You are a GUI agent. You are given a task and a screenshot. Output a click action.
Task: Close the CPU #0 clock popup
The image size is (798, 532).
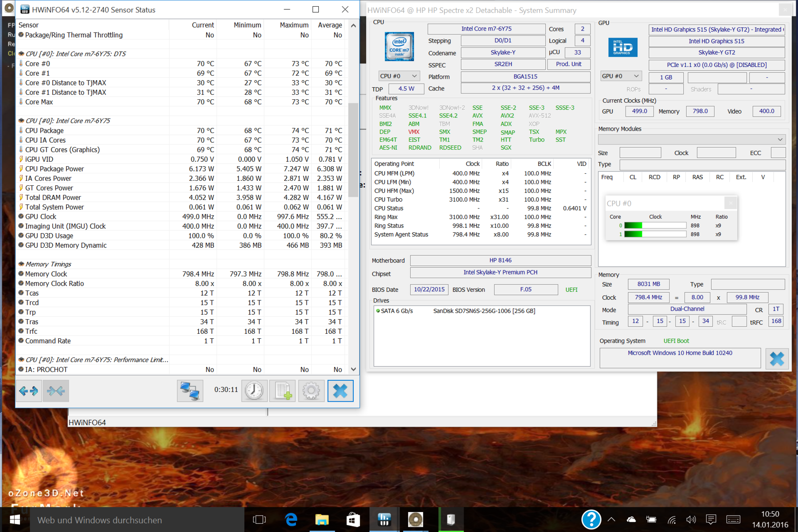pos(731,203)
